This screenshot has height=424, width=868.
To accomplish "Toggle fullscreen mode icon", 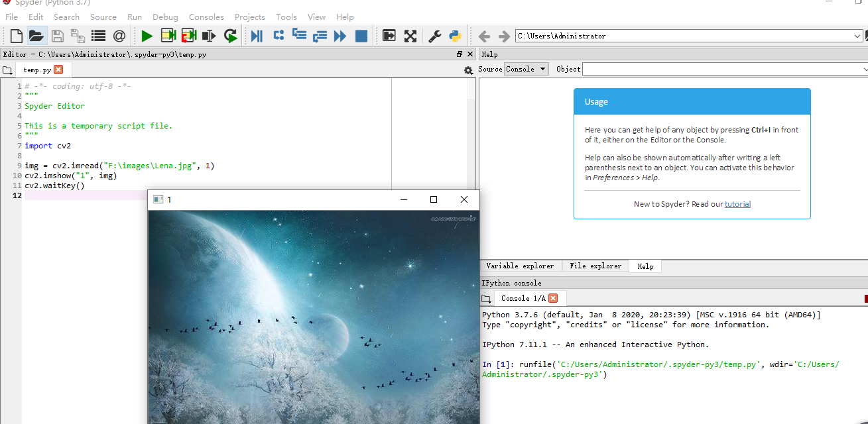I will 410,36.
